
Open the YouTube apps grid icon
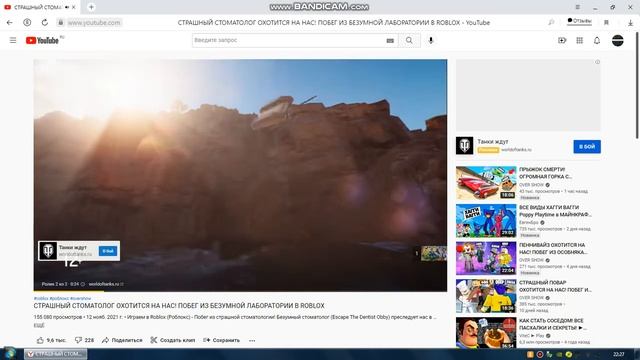(580, 40)
